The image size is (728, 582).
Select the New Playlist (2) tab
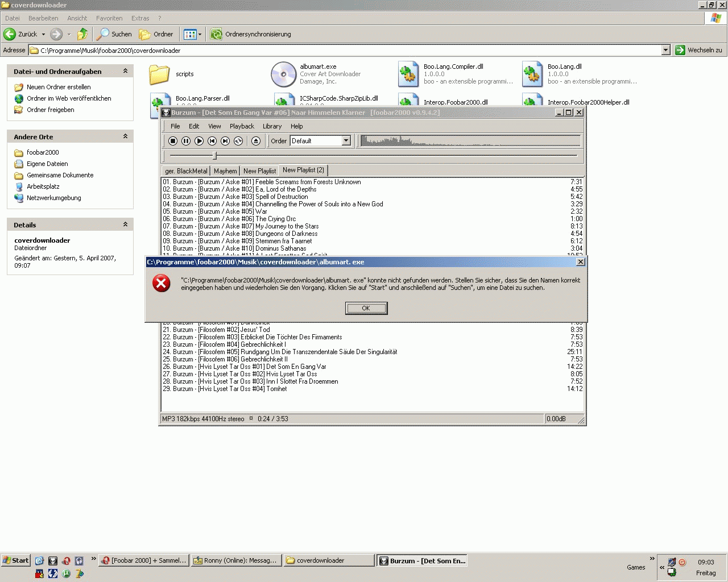pos(303,170)
